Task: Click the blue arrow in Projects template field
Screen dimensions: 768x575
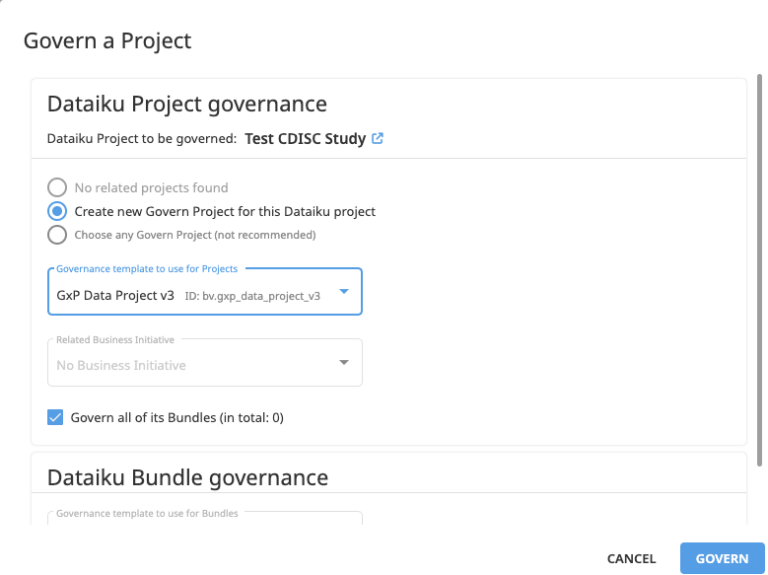Action: (344, 291)
